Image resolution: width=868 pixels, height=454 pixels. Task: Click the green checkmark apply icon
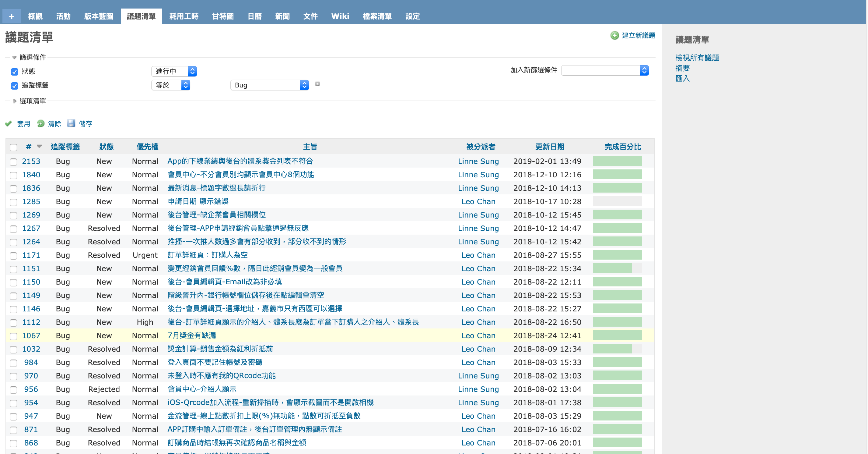pos(9,124)
